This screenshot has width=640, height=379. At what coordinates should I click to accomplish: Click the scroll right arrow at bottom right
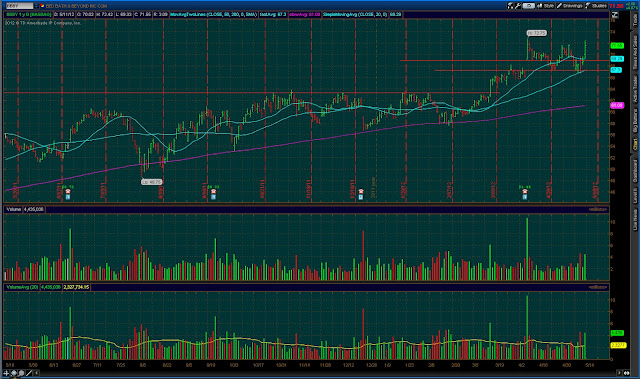(620, 373)
